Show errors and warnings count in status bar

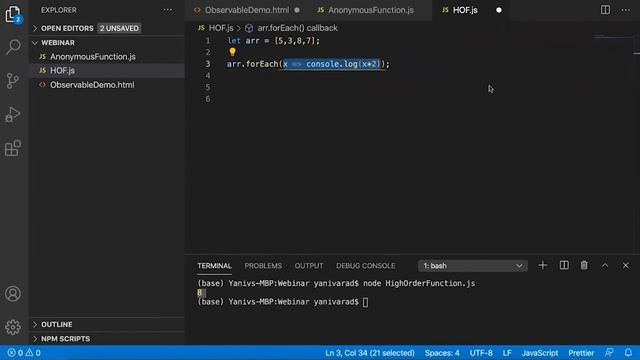[24, 353]
